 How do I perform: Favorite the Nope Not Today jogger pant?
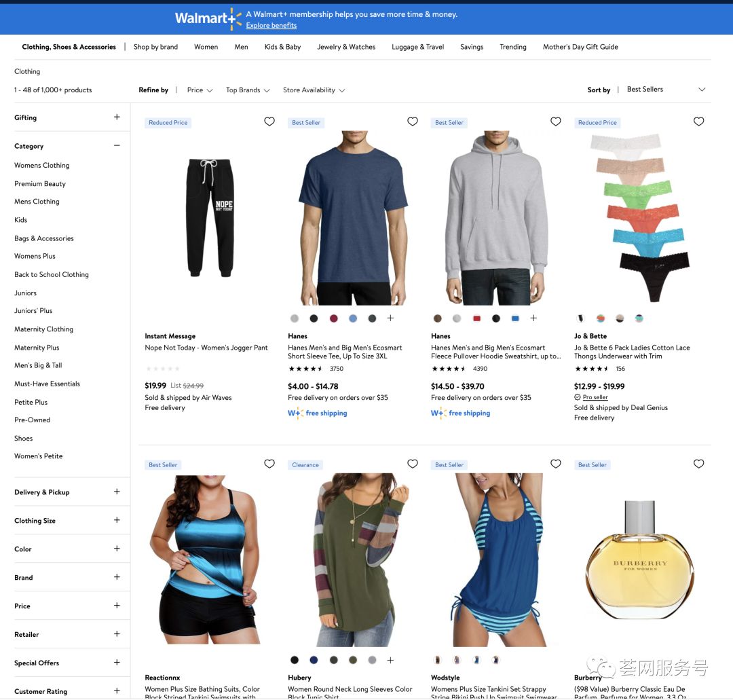(269, 122)
